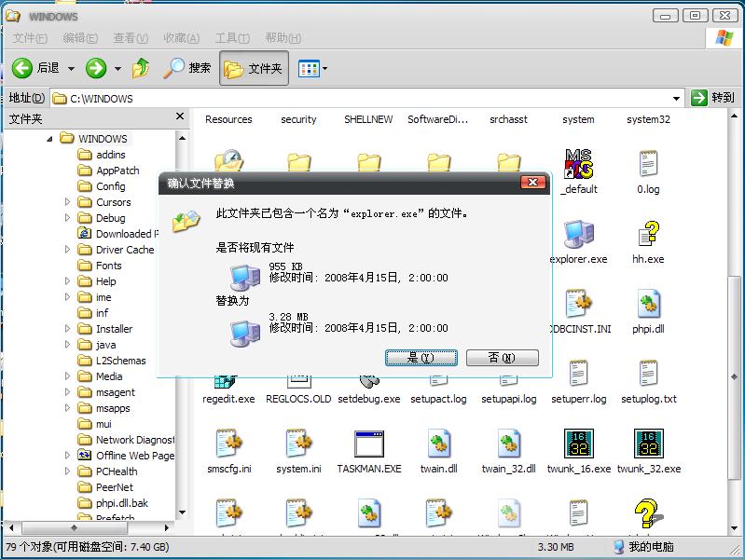Click the green Back arrow button
The image size is (745, 560).
[x=21, y=68]
